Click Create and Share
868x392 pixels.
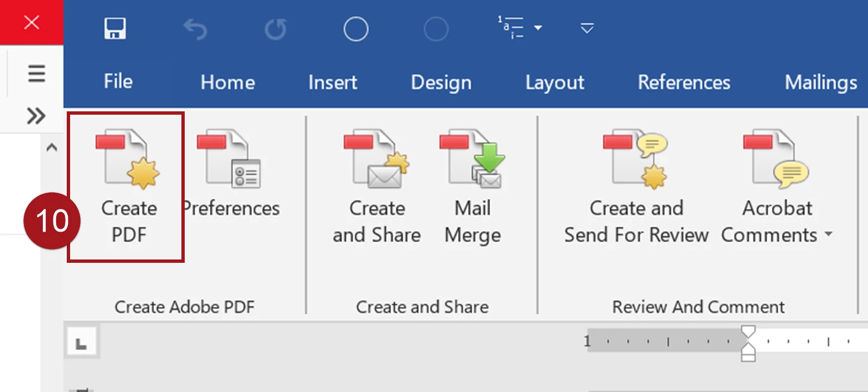[x=377, y=188]
